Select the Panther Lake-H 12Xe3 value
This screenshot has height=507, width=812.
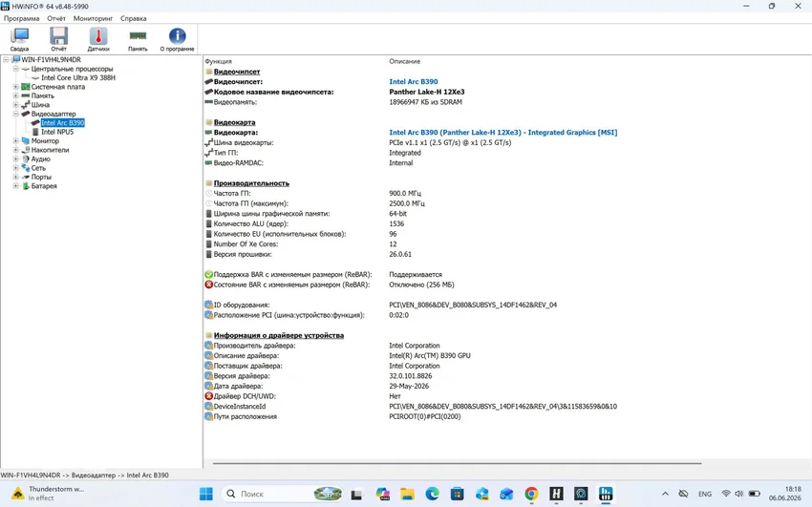tap(427, 92)
